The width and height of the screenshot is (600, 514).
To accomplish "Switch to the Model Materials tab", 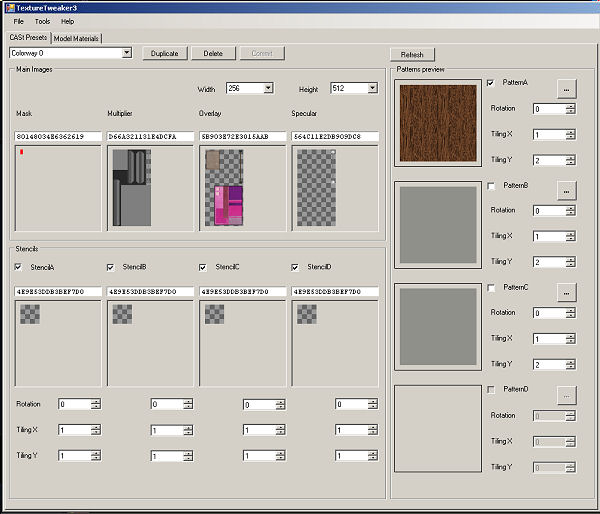I will 76,38.
